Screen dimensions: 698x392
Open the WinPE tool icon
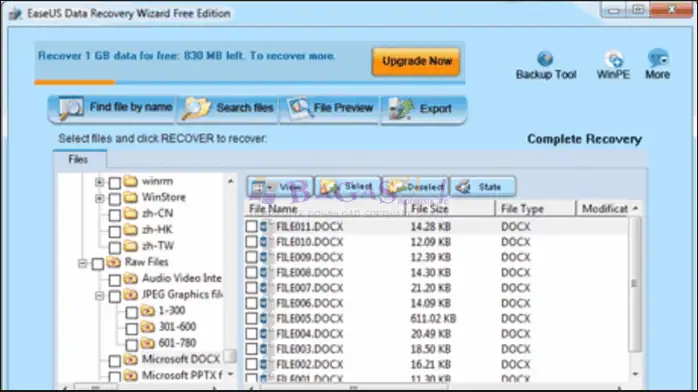coord(613,59)
